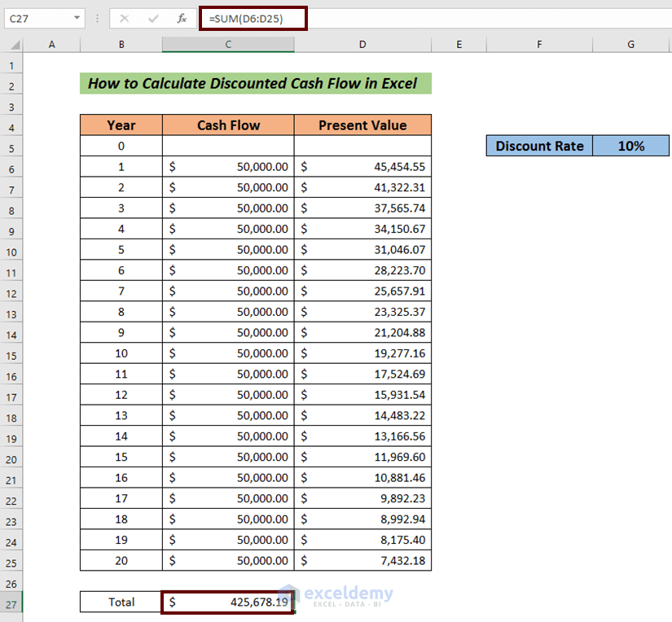
Task: Click the Cancel (X) icon beside the formula bar
Action: click(x=124, y=18)
